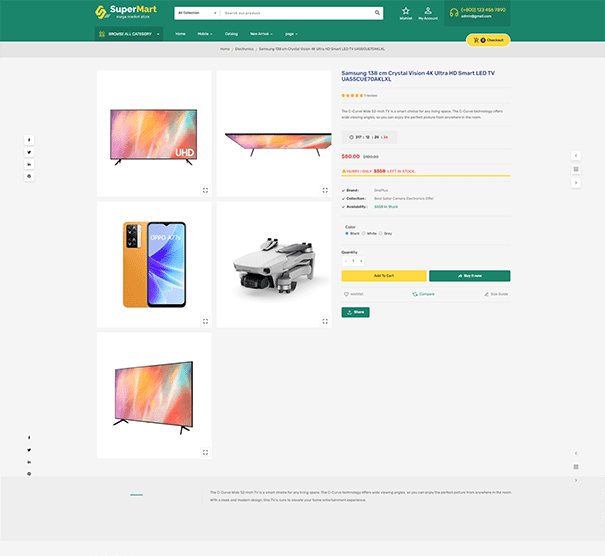Click the admin@gmail.com email link

476,16
